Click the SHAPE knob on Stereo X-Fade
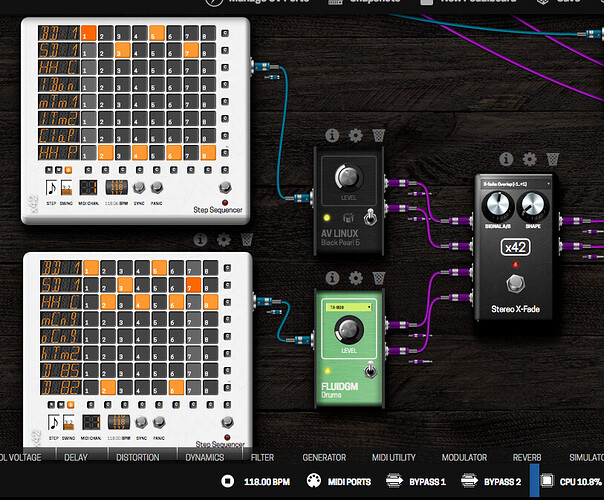The image size is (604, 500). [533, 205]
